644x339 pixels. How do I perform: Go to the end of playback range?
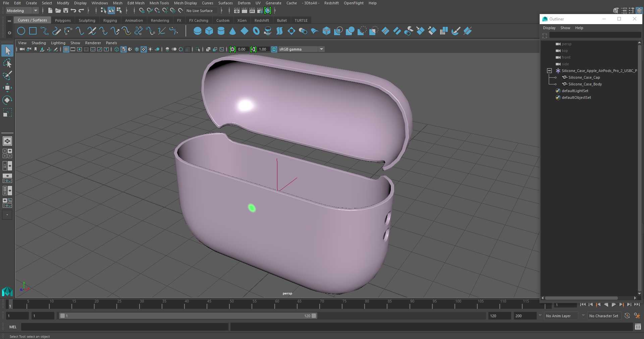pyautogui.click(x=637, y=304)
